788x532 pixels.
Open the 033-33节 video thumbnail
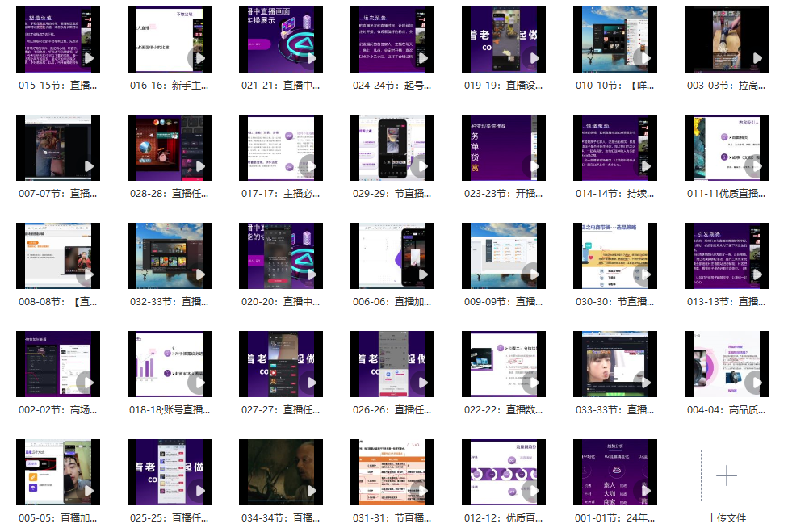[614, 365]
